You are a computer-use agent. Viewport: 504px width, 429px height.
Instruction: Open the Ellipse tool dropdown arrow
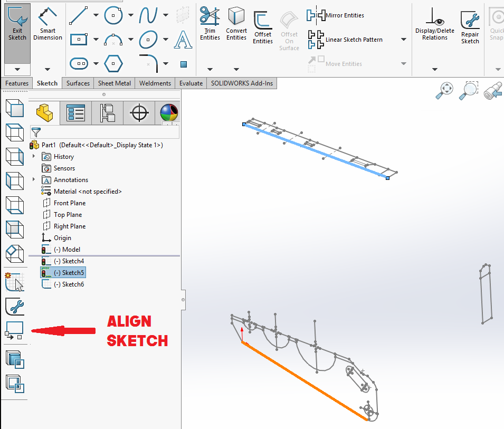[166, 40]
